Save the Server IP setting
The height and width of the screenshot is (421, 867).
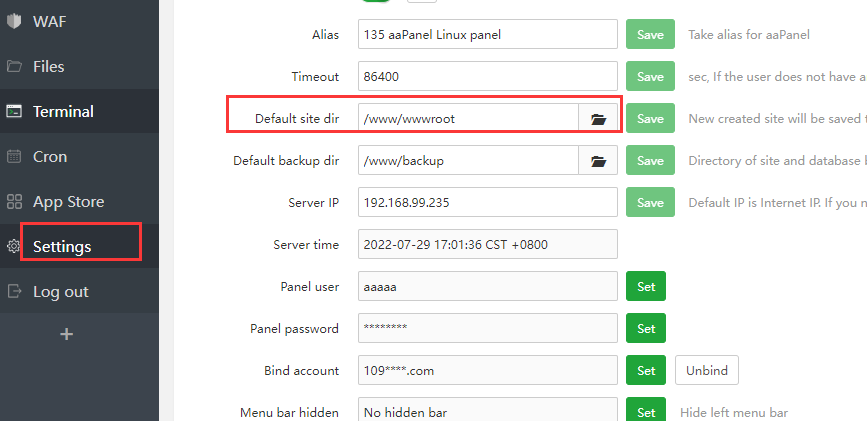point(650,203)
